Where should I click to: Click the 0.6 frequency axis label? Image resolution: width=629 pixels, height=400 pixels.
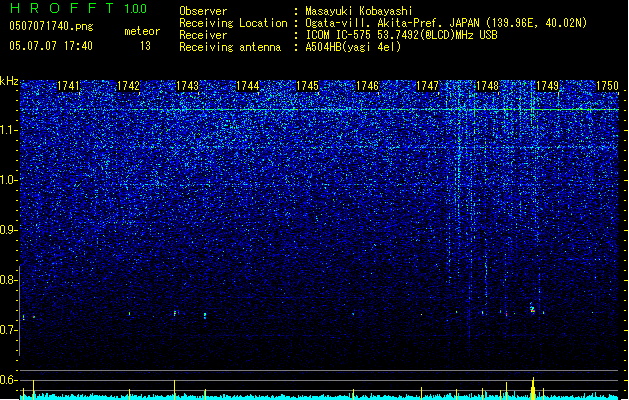[x=8, y=380]
